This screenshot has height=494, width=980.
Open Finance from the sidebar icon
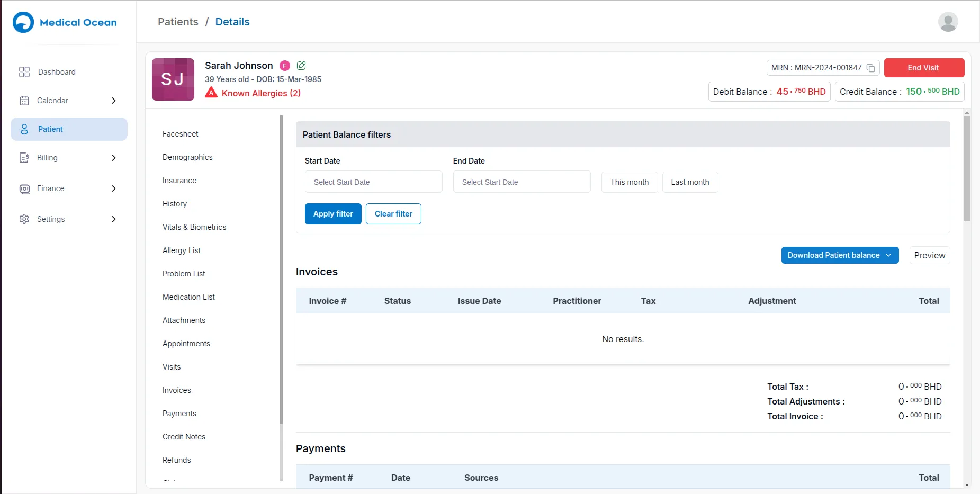pyautogui.click(x=24, y=188)
